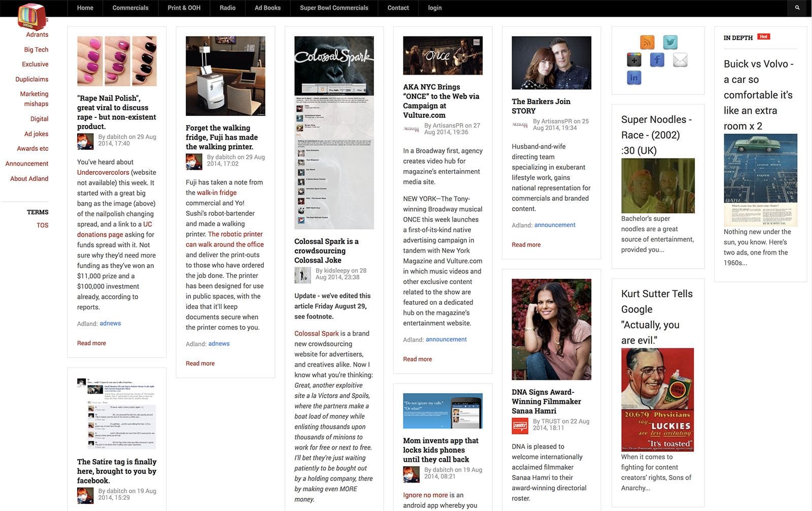Select the Exclusive sidebar category
Screen dimensions: 812x511
[35, 65]
